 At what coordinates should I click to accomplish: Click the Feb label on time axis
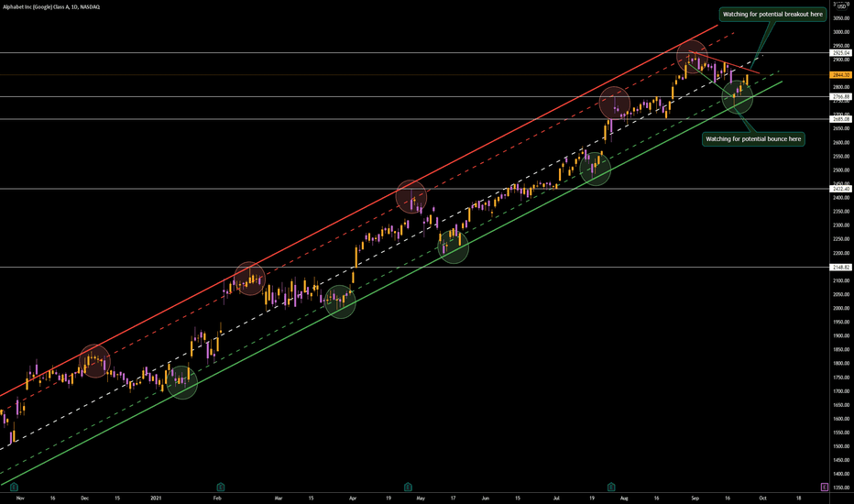(x=217, y=498)
